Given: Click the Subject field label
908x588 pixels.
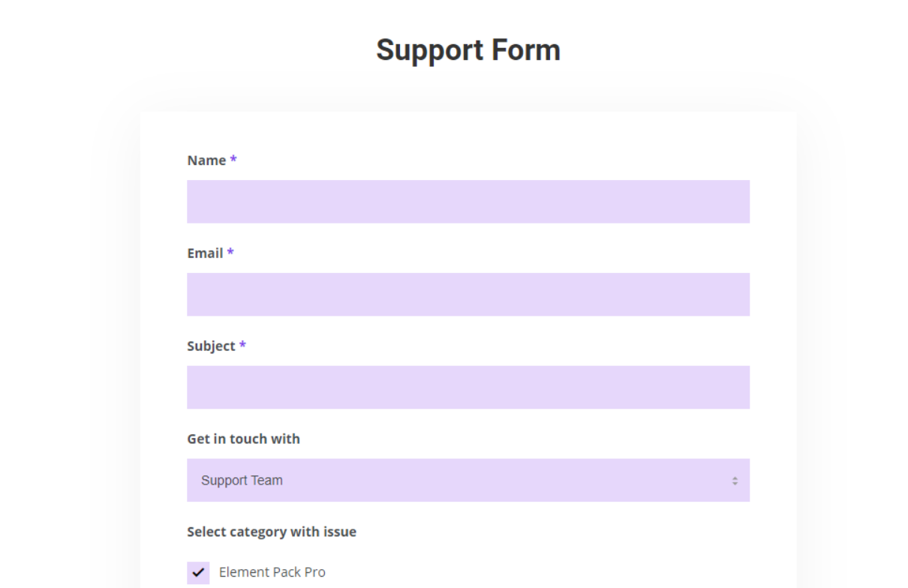Looking at the screenshot, I should click(x=211, y=346).
